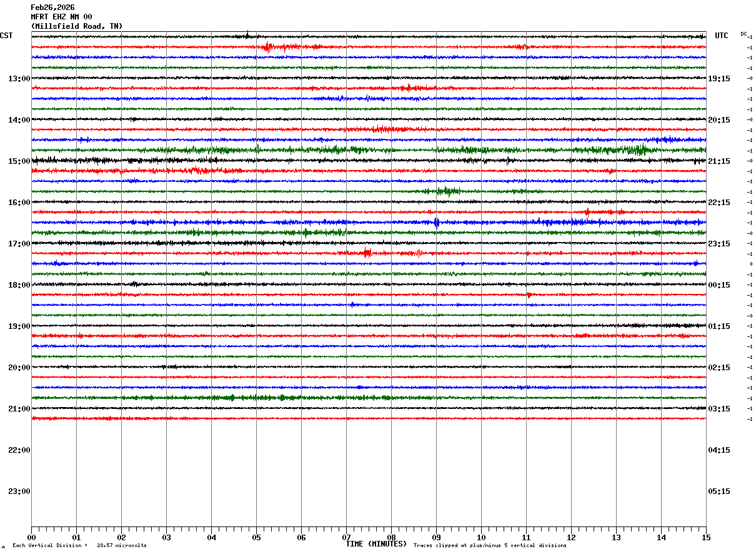Click the 01:15 UTC time label
This screenshot has height=554, width=756.
(719, 326)
